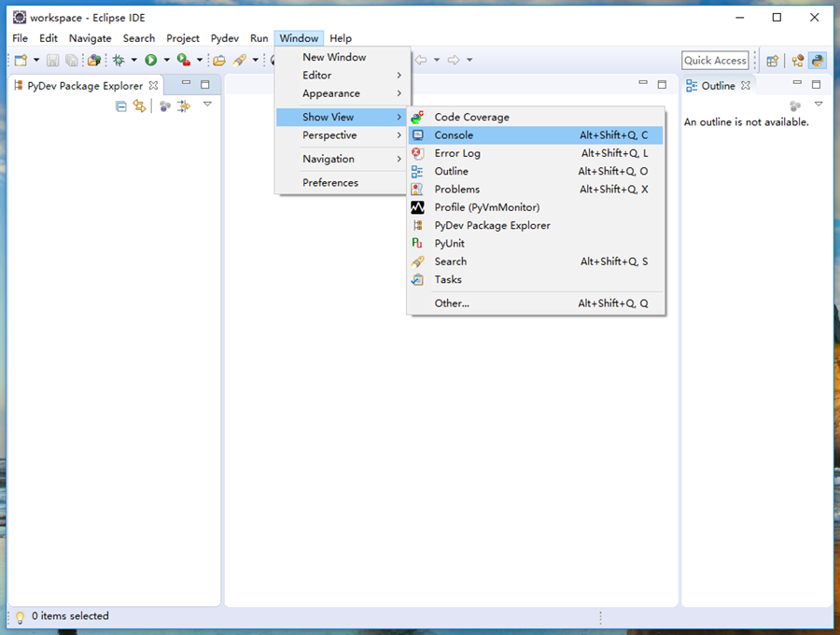
Task: Click the Back navigation arrow in toolbar
Action: pyautogui.click(x=422, y=60)
